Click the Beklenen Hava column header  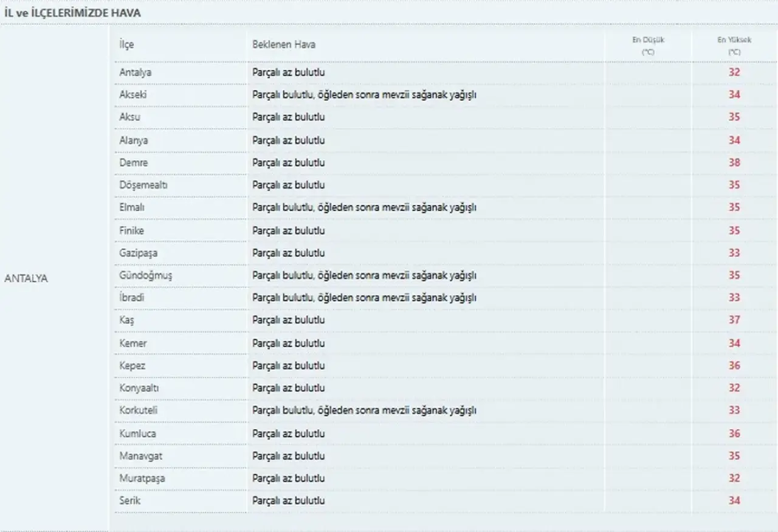284,44
